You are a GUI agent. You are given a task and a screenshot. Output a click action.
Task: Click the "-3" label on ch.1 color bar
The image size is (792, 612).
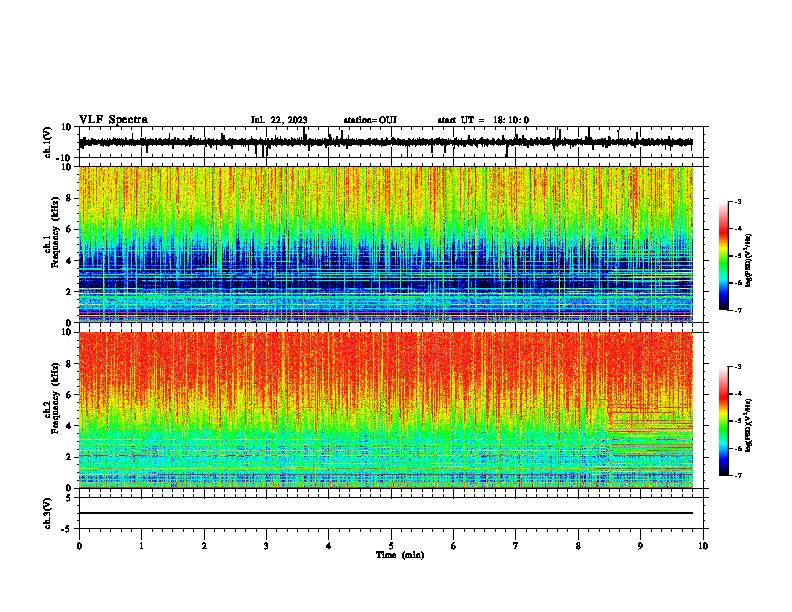[x=737, y=201]
